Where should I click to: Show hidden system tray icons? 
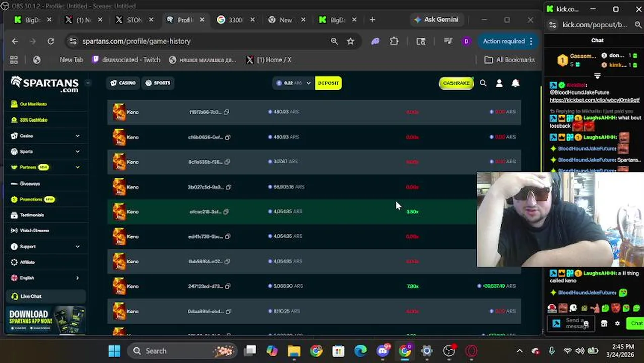(520, 351)
